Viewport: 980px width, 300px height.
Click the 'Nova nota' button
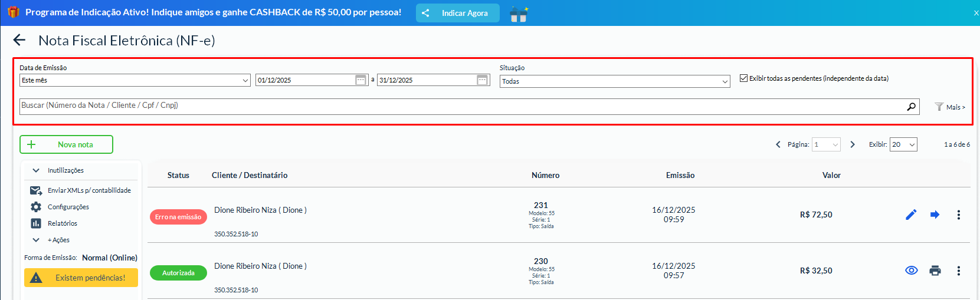tap(66, 144)
